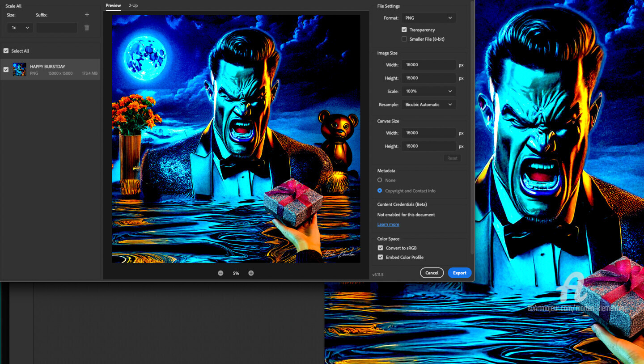Click the Export button

tap(460, 273)
